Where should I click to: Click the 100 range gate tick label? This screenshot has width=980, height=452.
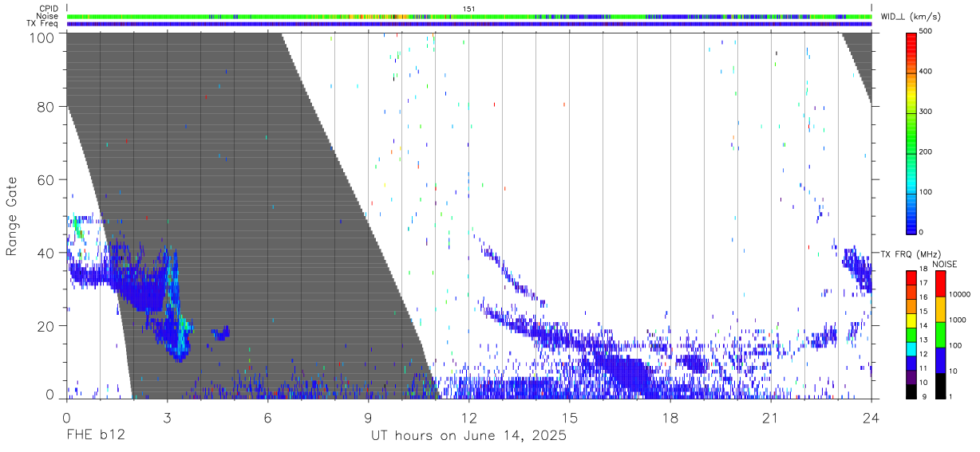coord(42,36)
